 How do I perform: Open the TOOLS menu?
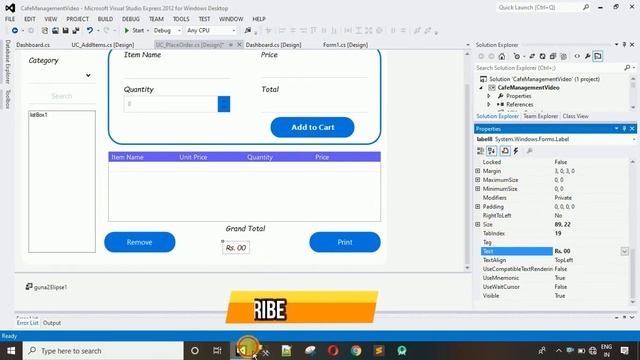(x=181, y=19)
